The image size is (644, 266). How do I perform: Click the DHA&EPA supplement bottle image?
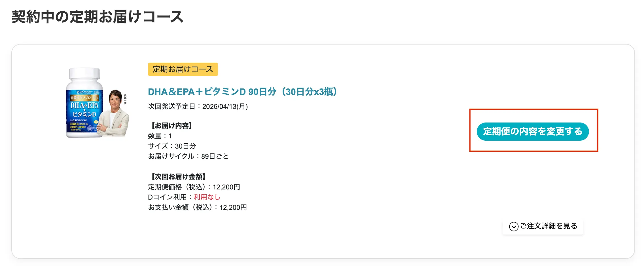pos(84,111)
